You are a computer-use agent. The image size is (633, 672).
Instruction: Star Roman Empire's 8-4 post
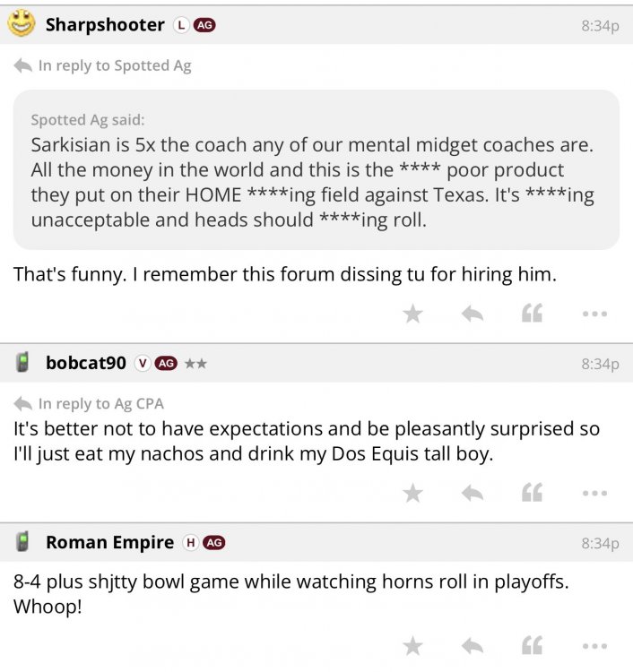click(x=412, y=645)
